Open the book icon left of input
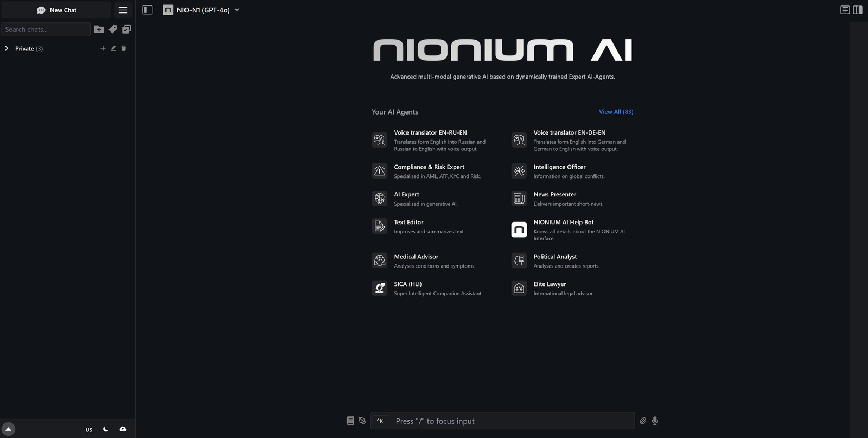The image size is (868, 438). (x=350, y=421)
